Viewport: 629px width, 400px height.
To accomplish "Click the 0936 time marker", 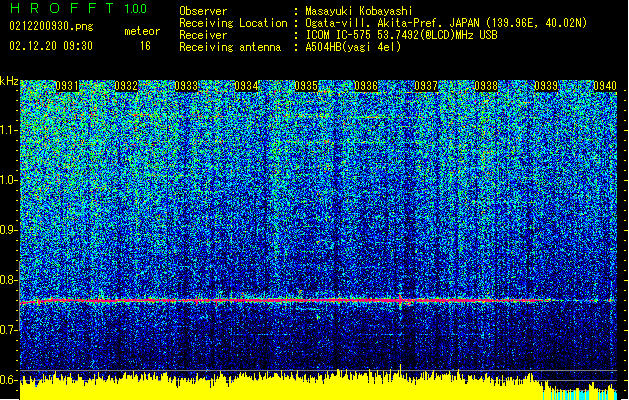I will [366, 86].
